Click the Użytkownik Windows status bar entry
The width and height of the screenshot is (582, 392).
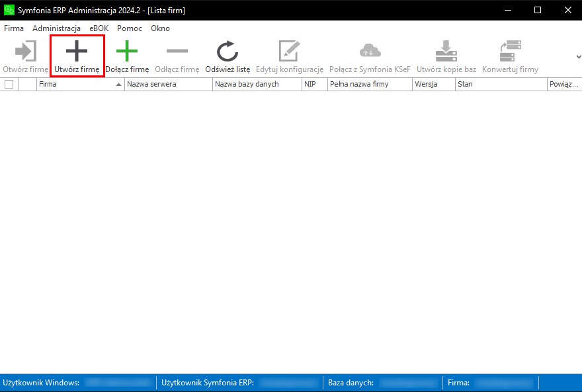(78, 383)
